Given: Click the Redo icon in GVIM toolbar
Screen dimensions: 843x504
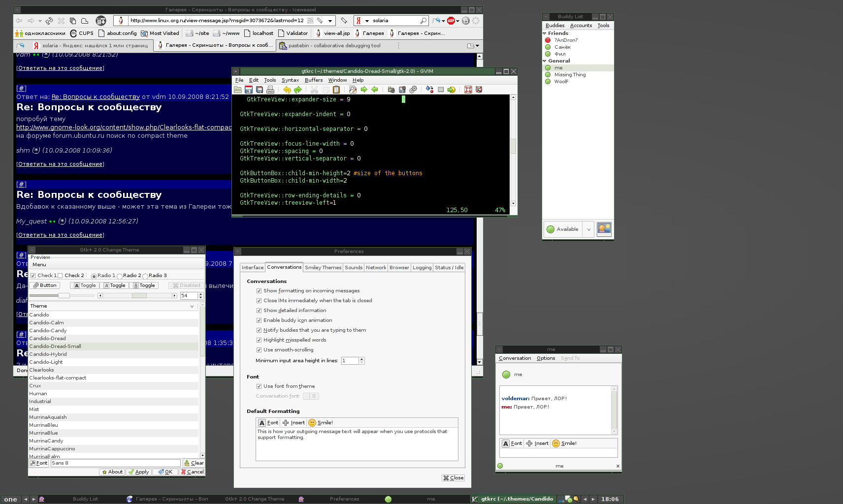Looking at the screenshot, I should [x=298, y=90].
